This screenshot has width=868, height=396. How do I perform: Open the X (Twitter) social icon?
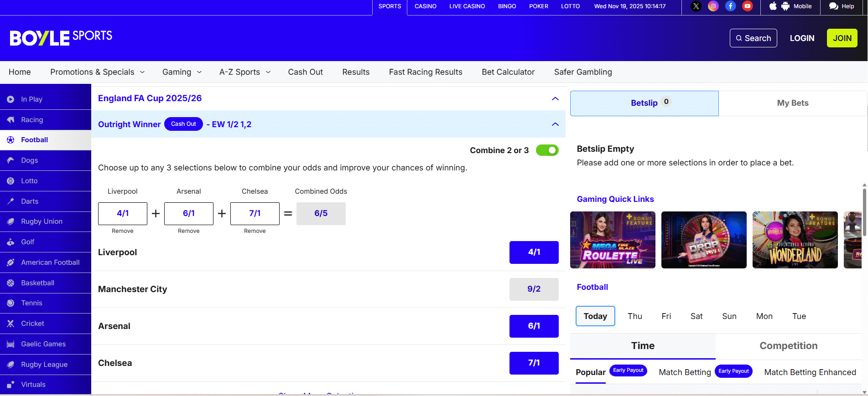pyautogui.click(x=696, y=6)
